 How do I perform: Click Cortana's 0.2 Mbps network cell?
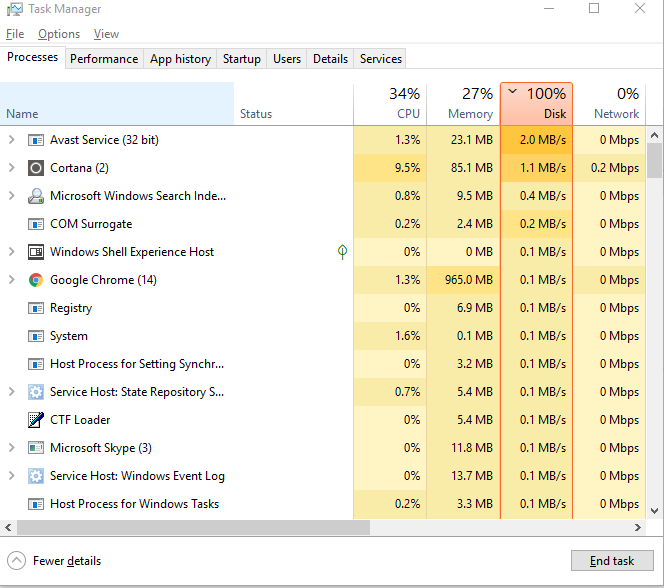tap(609, 168)
